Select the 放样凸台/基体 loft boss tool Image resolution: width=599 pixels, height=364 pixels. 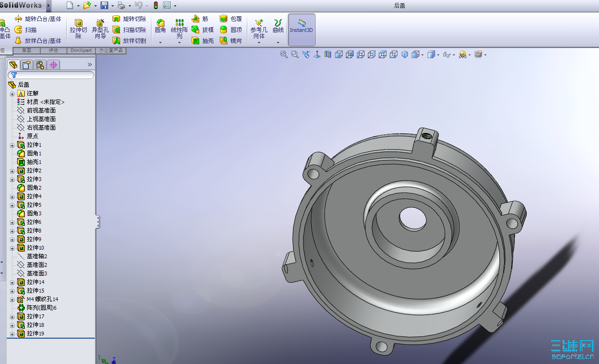[x=38, y=40]
